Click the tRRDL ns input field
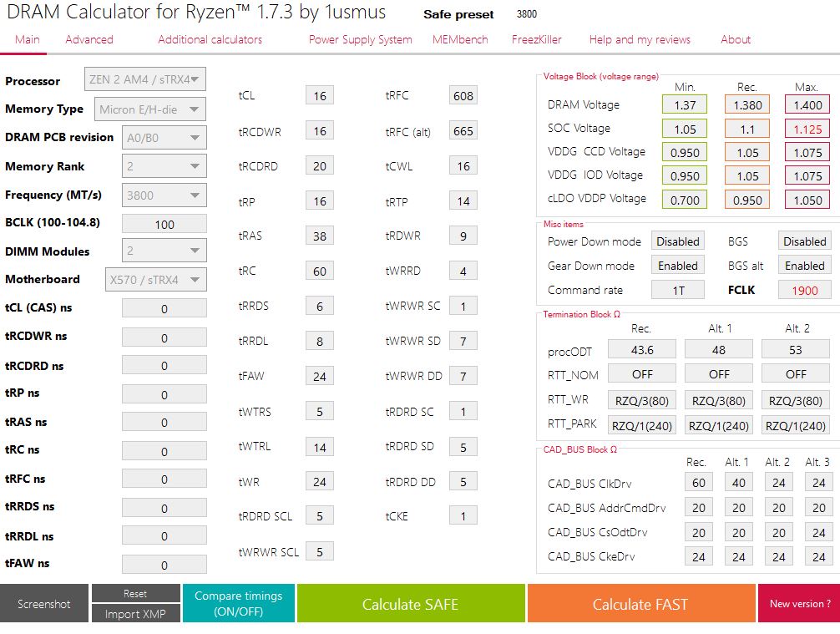 (x=164, y=536)
